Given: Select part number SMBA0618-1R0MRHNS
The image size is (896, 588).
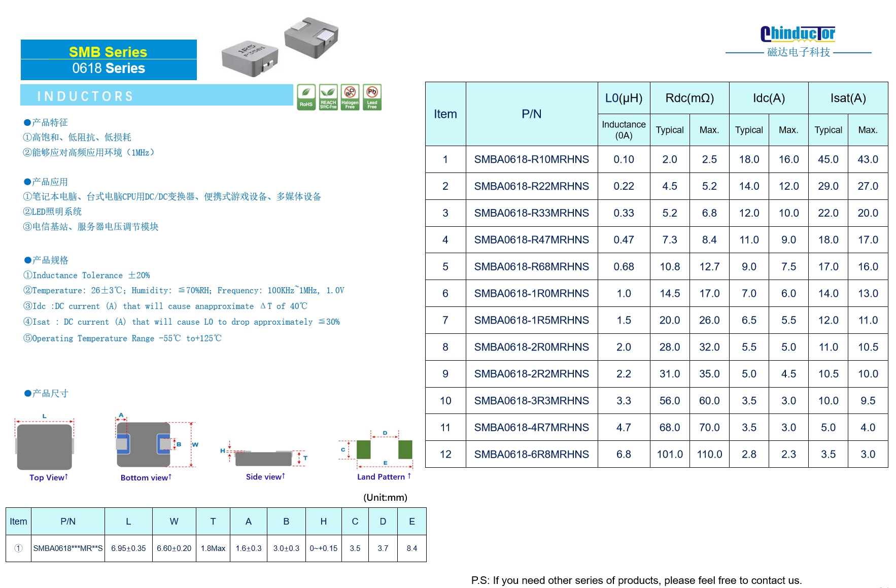Looking at the screenshot, I should (x=531, y=294).
